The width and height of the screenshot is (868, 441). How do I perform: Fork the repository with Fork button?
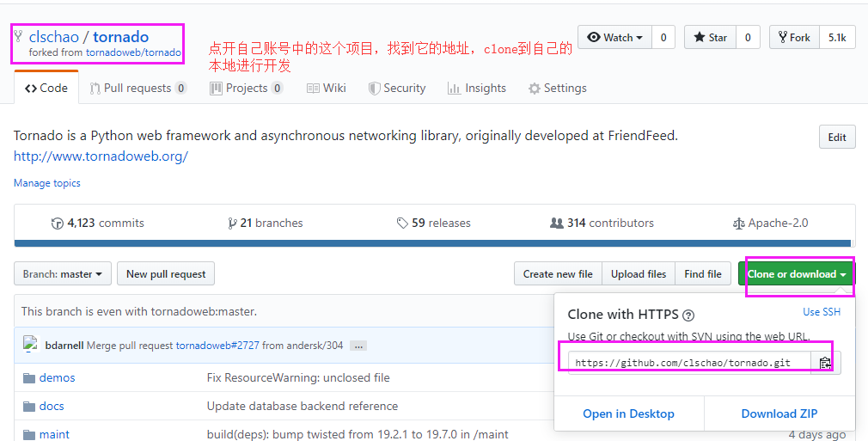click(794, 37)
